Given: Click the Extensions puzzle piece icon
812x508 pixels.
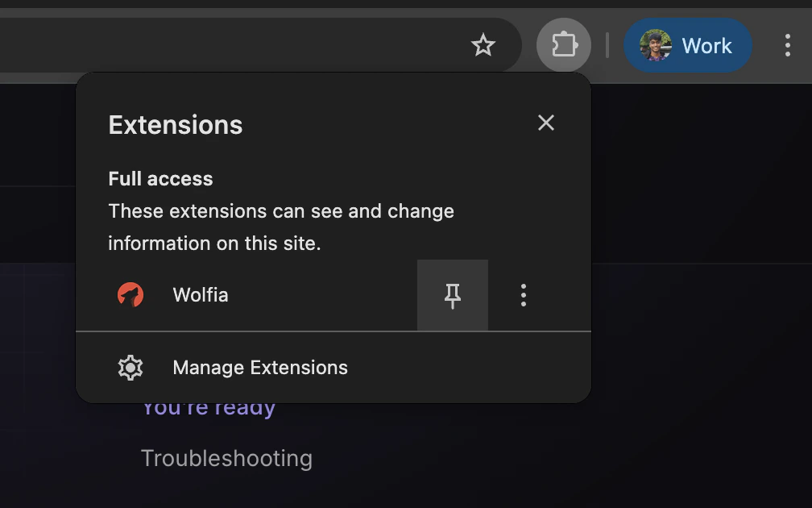Looking at the screenshot, I should (x=563, y=45).
